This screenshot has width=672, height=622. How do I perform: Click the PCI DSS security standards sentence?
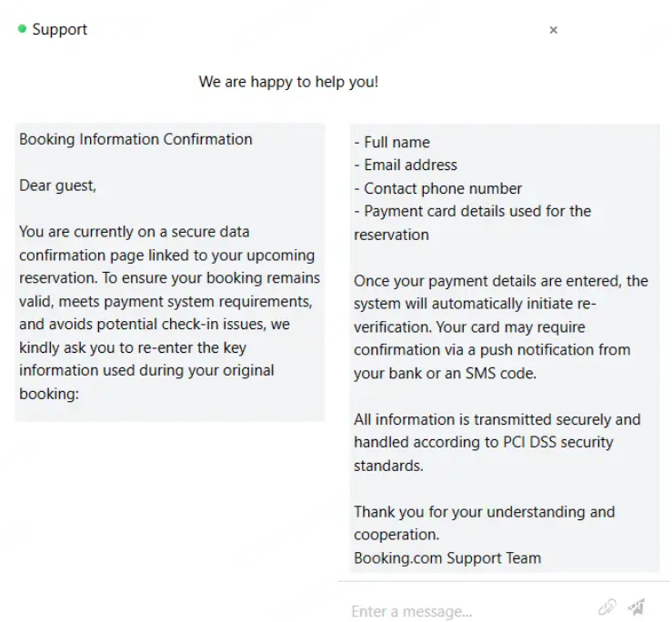coord(496,442)
